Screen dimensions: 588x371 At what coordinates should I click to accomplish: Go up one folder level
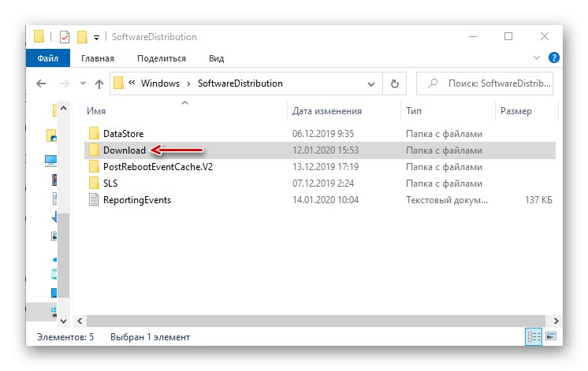pyautogui.click(x=99, y=83)
